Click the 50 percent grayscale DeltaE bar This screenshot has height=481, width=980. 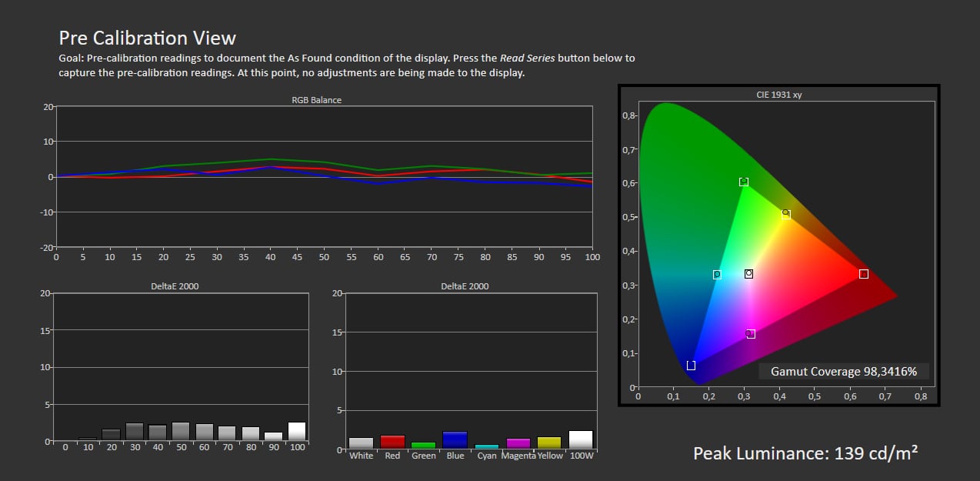coord(181,432)
